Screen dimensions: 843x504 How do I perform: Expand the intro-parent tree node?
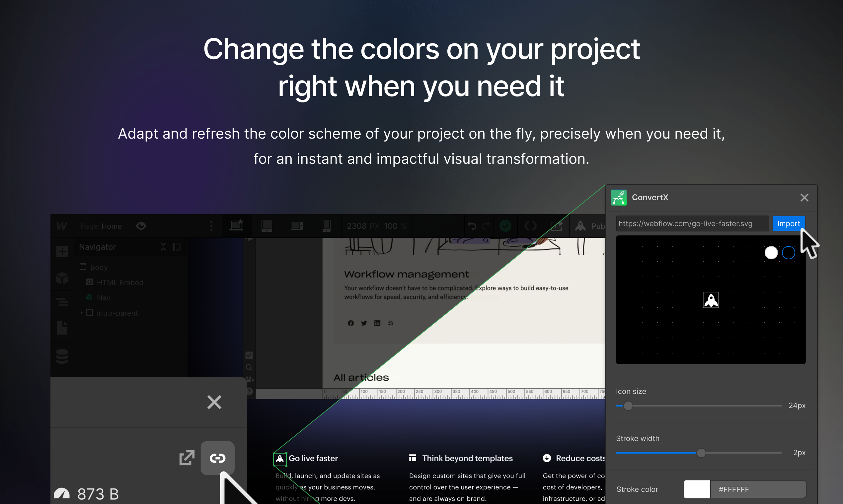[81, 313]
